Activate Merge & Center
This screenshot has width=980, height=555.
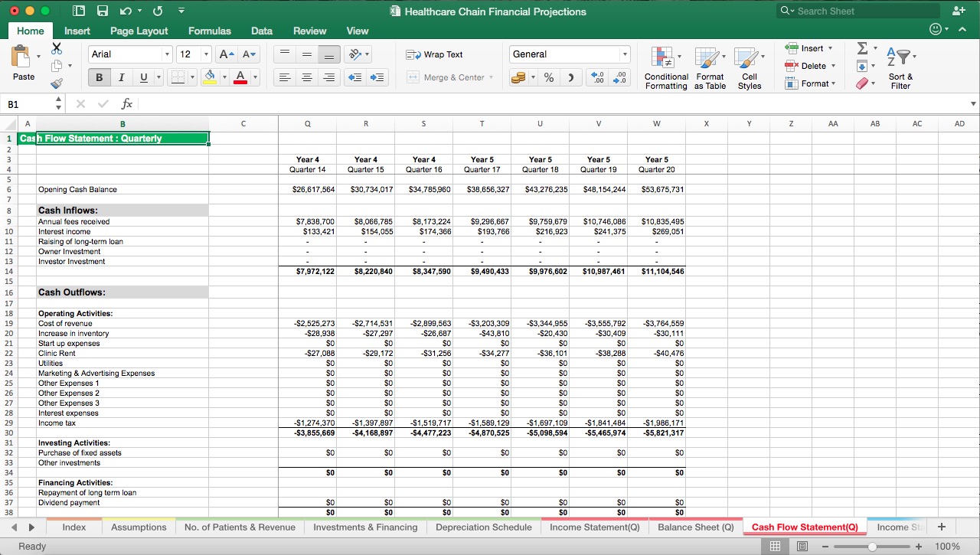[450, 77]
